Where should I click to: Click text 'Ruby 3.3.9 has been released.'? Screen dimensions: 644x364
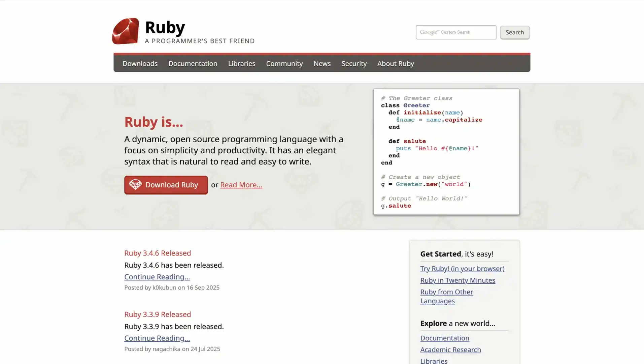point(174,326)
